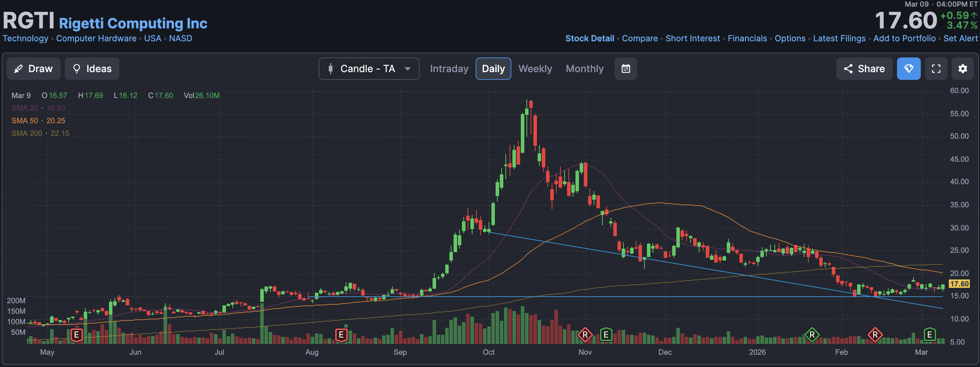Image resolution: width=980 pixels, height=367 pixels.
Task: Click the red R marker near Nov
Action: (x=585, y=335)
